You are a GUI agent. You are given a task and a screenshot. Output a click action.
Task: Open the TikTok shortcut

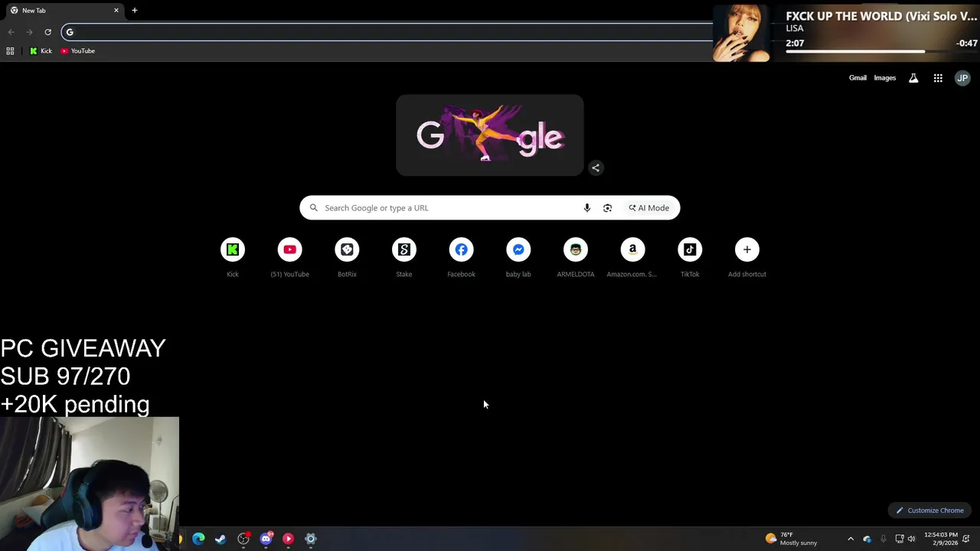click(690, 257)
